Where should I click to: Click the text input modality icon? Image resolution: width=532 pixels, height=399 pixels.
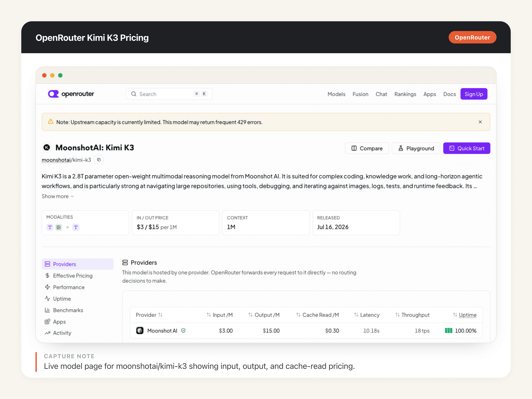pyautogui.click(x=50, y=227)
